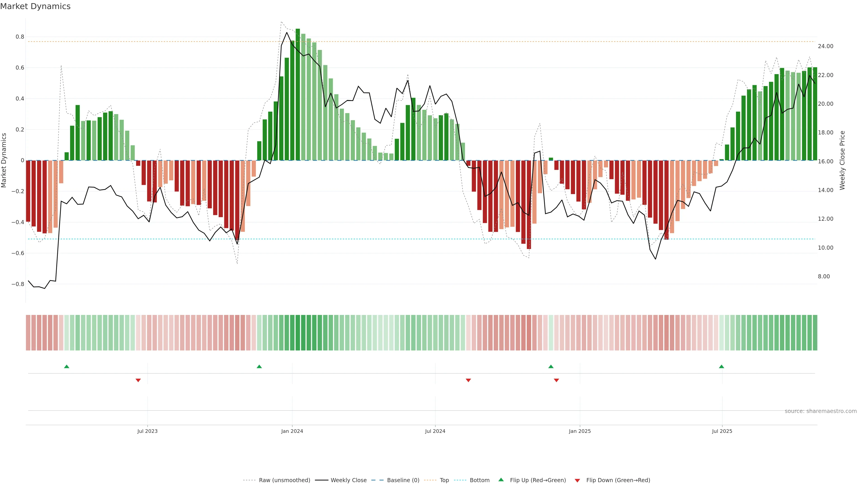Click the Flip Down marker after Jul 2024

click(x=468, y=380)
